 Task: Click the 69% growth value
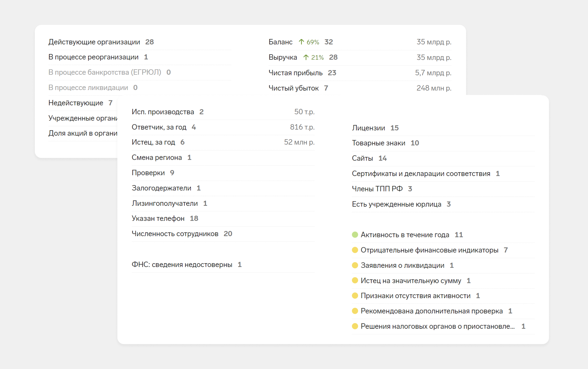313,42
